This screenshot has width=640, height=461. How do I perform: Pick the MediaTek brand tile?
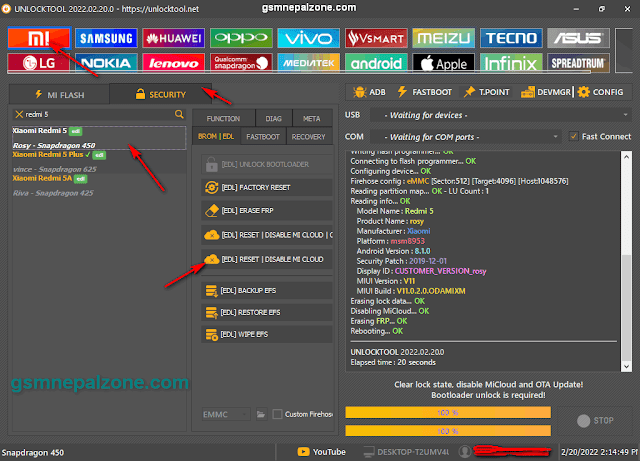click(309, 62)
